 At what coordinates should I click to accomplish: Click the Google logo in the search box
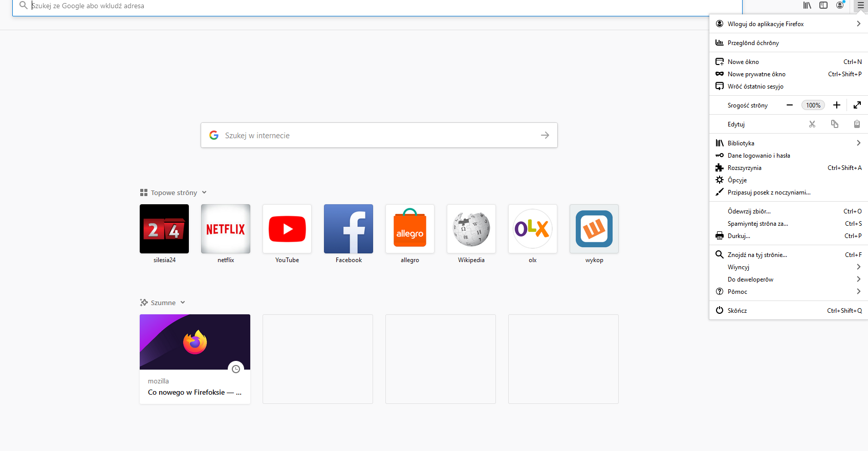tap(214, 135)
